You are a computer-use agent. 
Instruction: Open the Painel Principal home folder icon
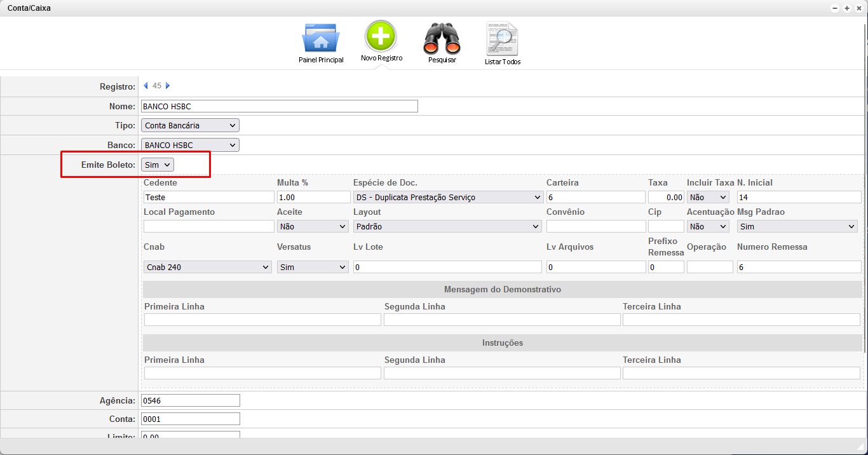(321, 39)
